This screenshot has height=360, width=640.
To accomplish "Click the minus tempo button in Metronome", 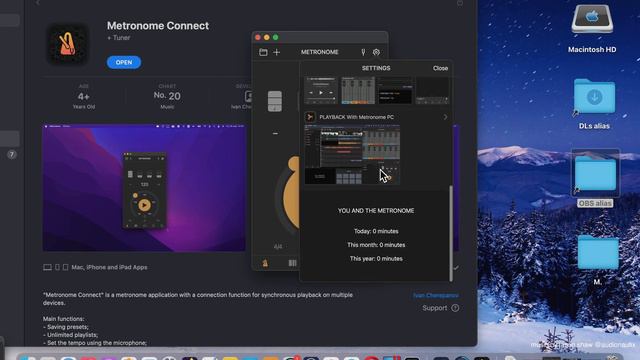I will pyautogui.click(x=275, y=133).
